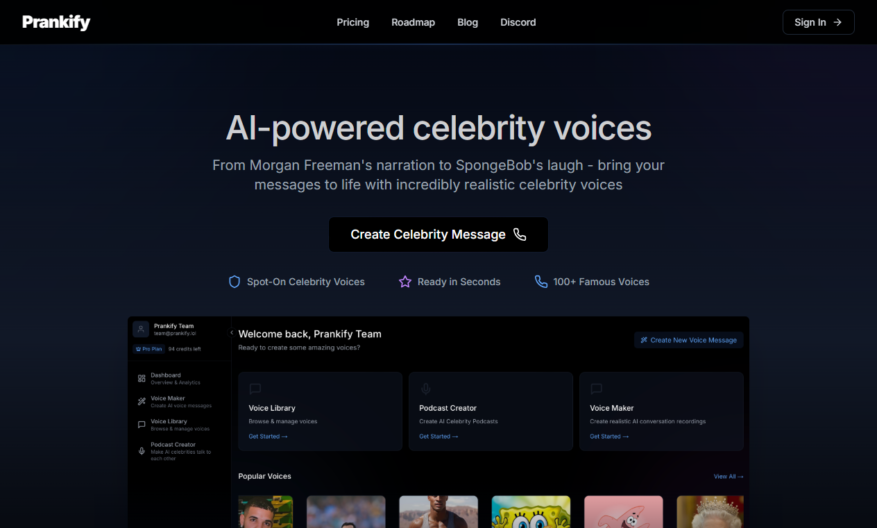Click the '94 credits left' text

point(185,349)
